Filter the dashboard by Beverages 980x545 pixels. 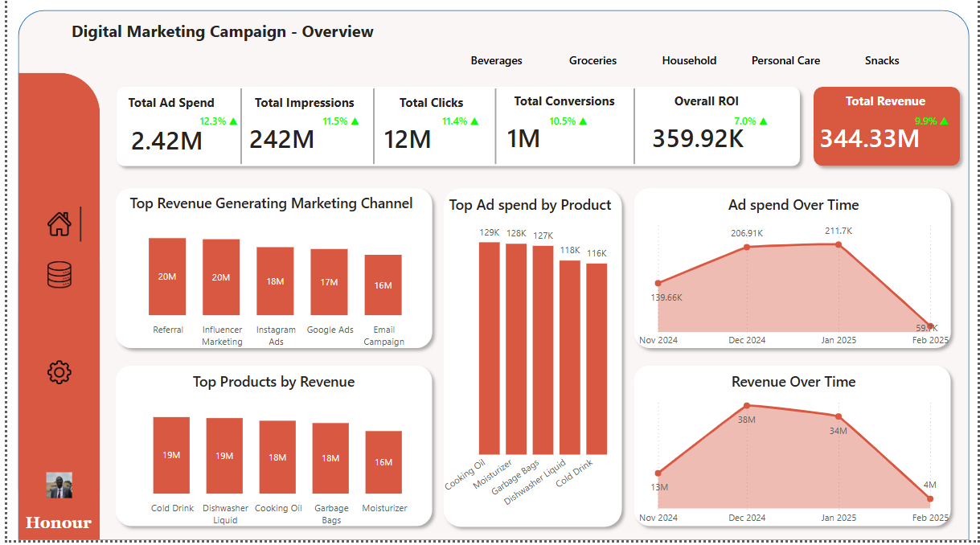click(496, 60)
